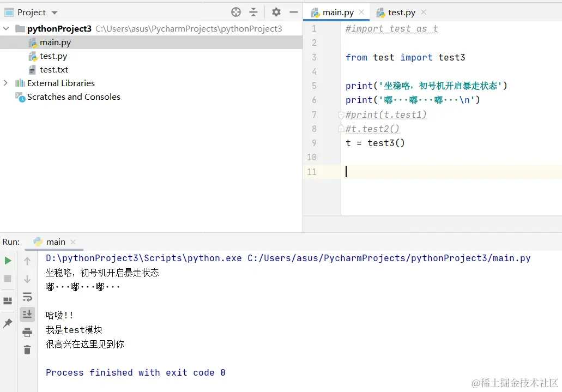Click the '#t.test2()' comment line
Viewport: 562px width, 392px height.
coord(372,129)
